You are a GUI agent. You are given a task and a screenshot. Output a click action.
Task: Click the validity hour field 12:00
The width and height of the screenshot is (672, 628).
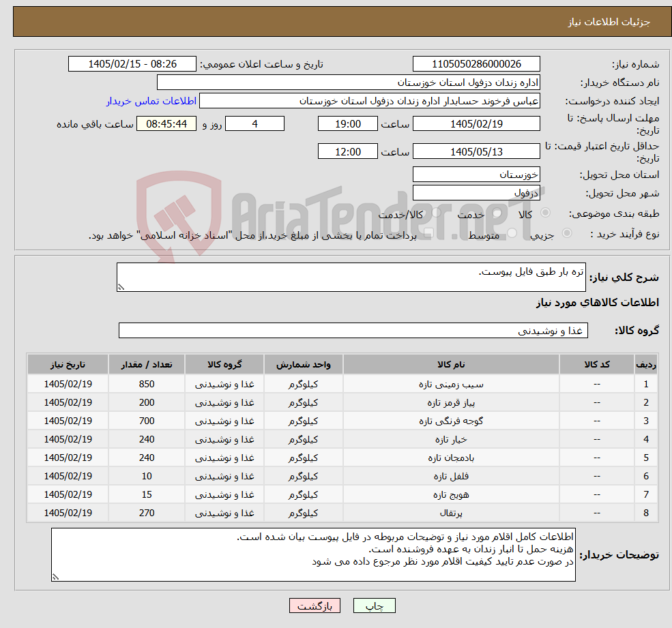click(x=347, y=151)
